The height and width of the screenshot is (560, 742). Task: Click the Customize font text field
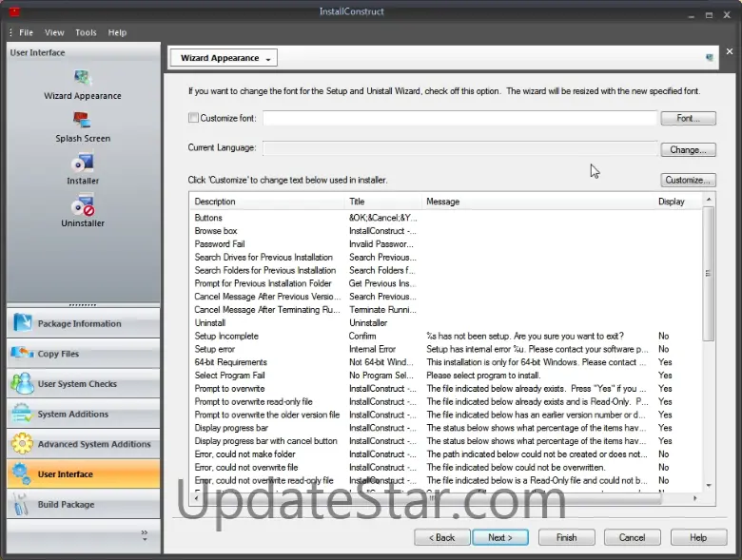(x=460, y=118)
